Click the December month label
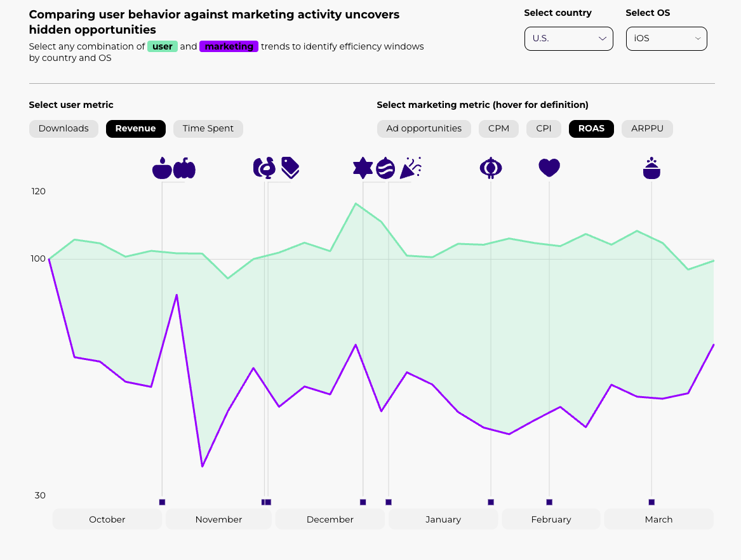 point(330,519)
